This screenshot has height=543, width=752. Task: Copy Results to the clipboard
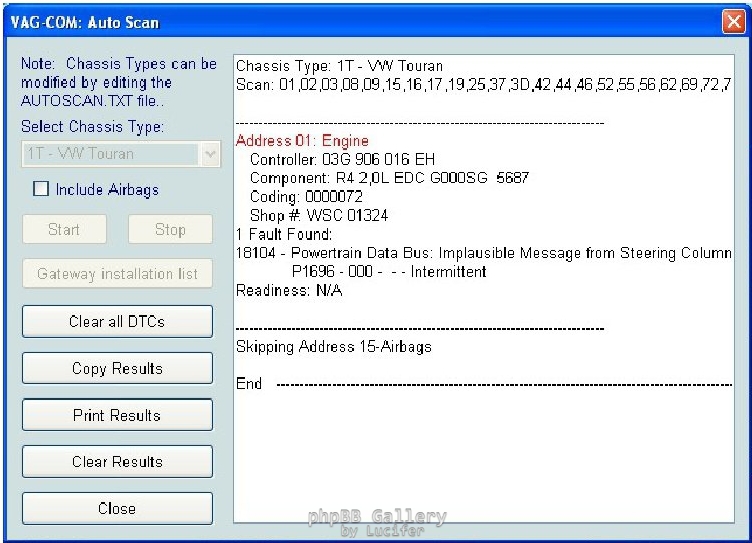(117, 369)
